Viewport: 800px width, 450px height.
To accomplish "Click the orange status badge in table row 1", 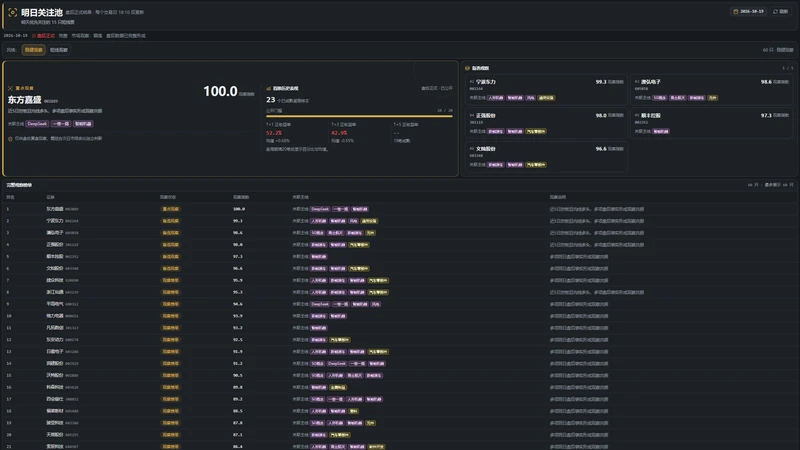I will click(x=170, y=209).
